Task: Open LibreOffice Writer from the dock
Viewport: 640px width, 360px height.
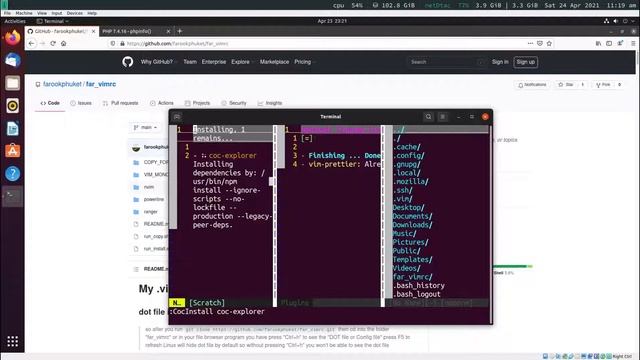Action: tap(12, 129)
